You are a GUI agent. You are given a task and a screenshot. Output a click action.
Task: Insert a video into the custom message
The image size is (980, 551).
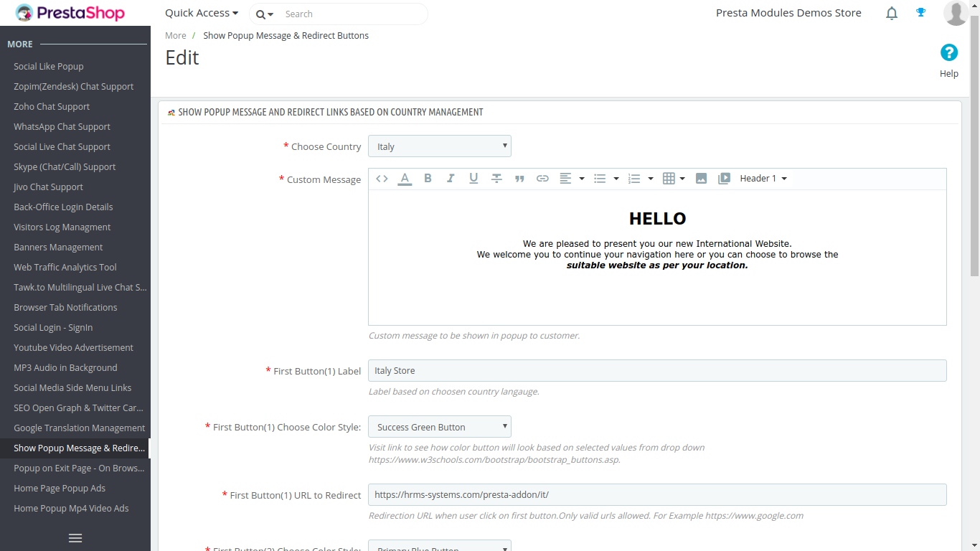click(725, 179)
